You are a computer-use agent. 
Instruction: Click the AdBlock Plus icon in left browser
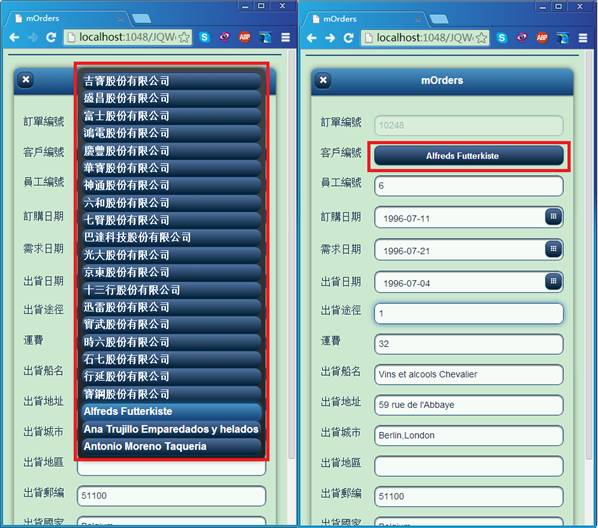click(245, 37)
